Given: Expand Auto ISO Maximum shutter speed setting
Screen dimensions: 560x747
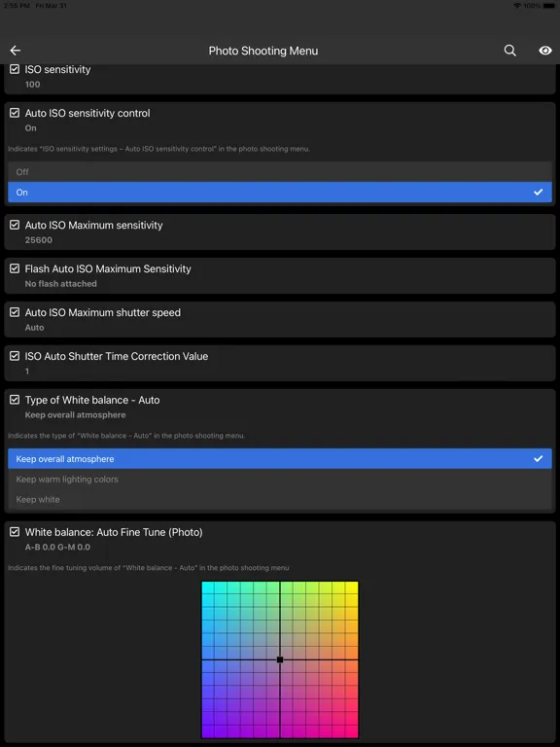Looking at the screenshot, I should click(x=280, y=320).
